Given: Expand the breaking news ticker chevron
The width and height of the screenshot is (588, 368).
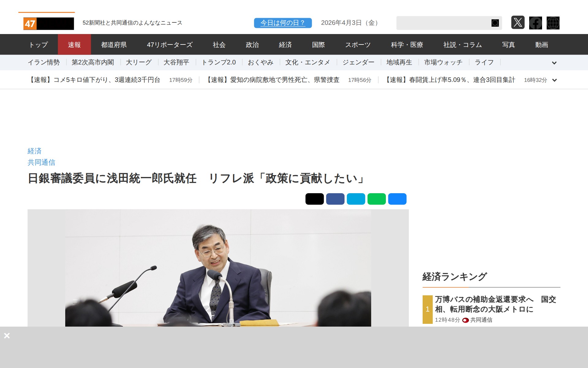Looking at the screenshot, I should click(x=554, y=80).
